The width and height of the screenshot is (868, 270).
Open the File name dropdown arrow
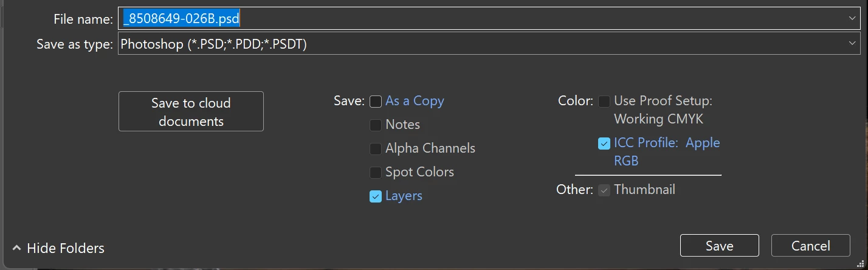pos(852,19)
